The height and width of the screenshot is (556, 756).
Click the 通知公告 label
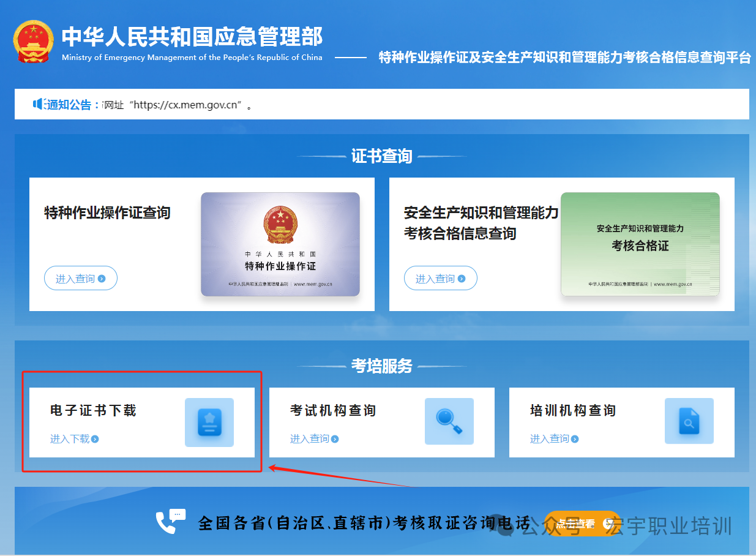click(x=72, y=105)
